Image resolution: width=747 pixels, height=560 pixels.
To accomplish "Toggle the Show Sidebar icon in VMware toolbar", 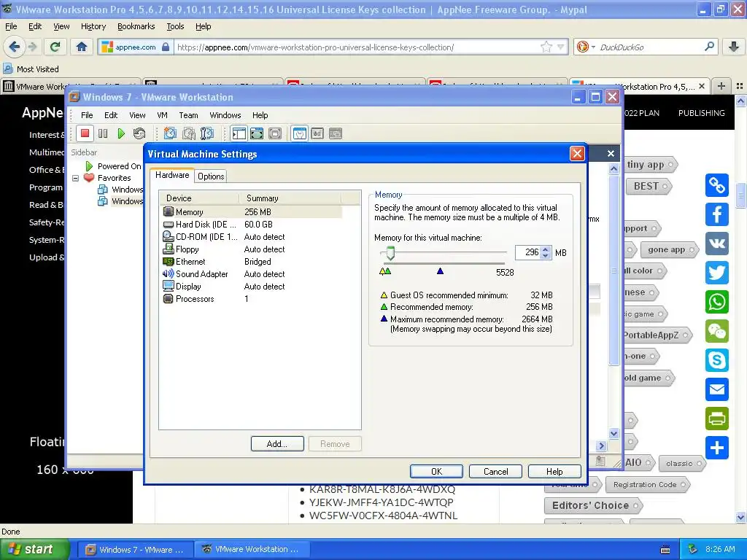I will pyautogui.click(x=239, y=134).
